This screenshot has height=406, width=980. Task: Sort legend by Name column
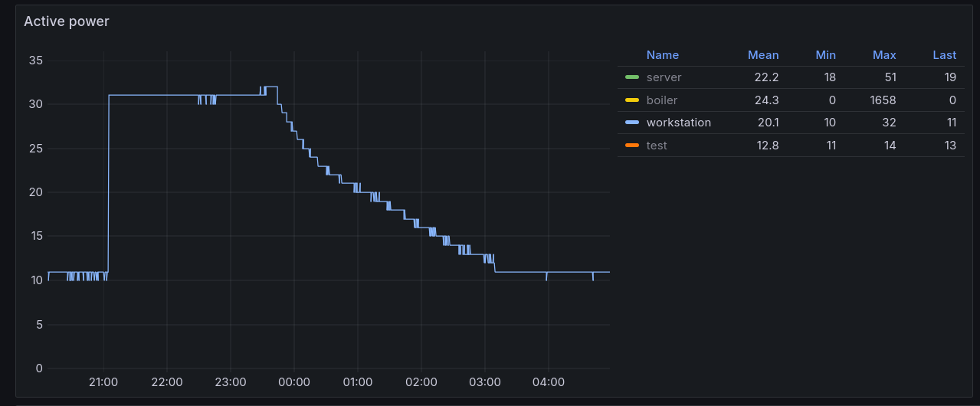pyautogui.click(x=662, y=55)
